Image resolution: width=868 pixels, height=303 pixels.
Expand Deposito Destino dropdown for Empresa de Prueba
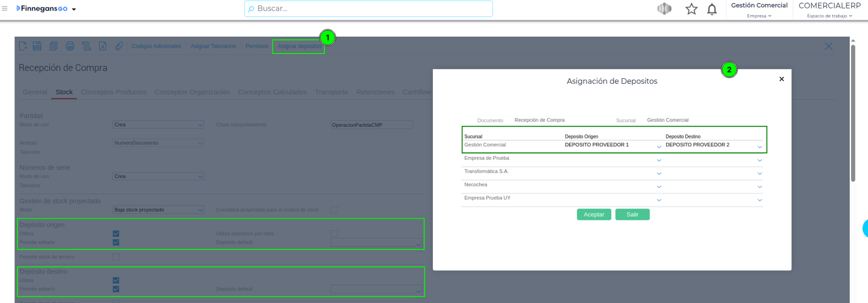(759, 160)
